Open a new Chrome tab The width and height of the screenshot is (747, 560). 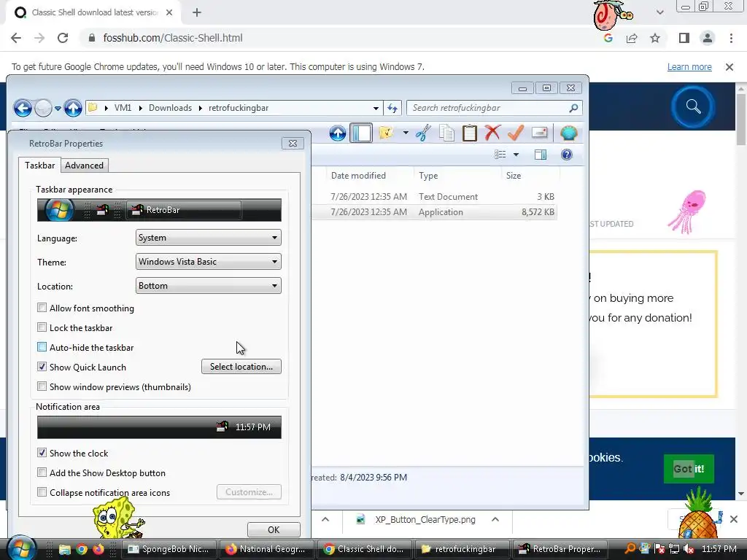coord(197,12)
